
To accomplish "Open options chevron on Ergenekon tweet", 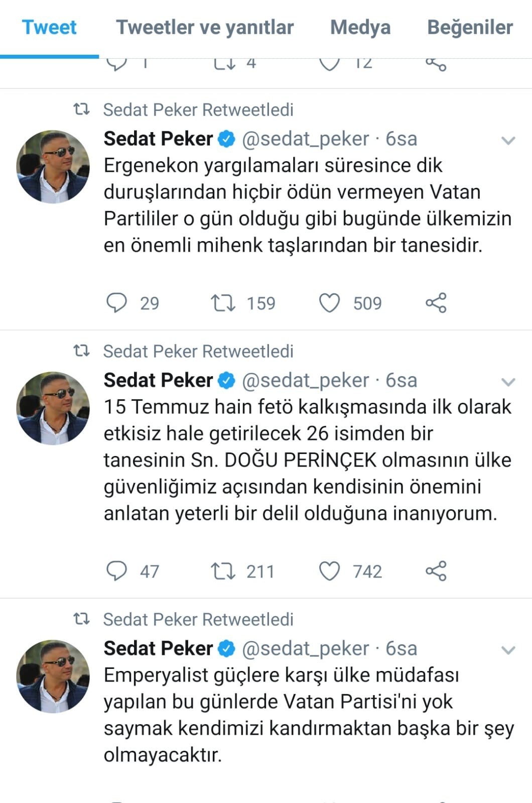I will [508, 141].
